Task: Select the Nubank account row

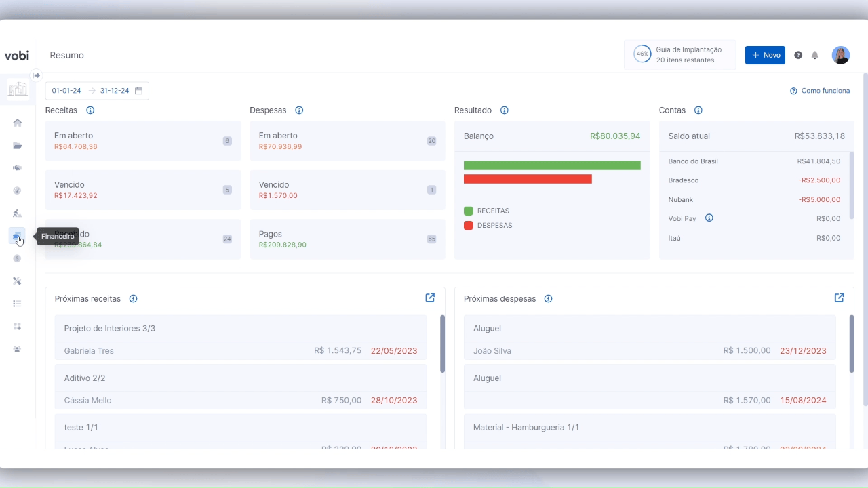Action: click(754, 199)
